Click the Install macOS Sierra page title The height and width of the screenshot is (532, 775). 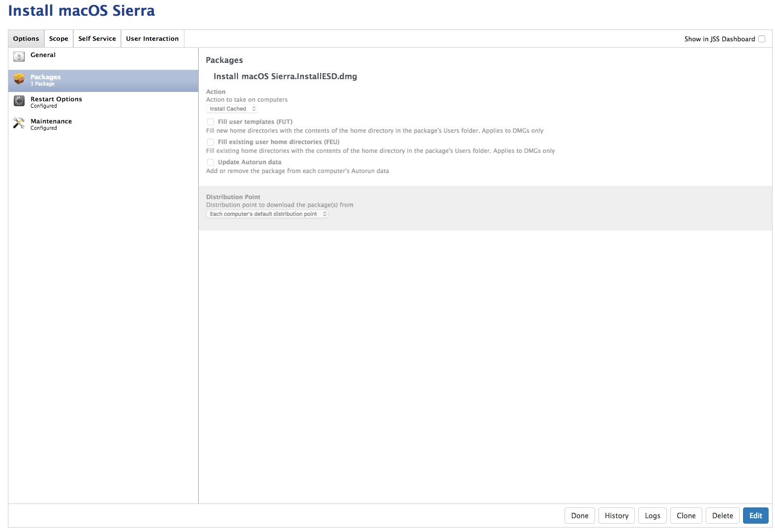(x=82, y=10)
